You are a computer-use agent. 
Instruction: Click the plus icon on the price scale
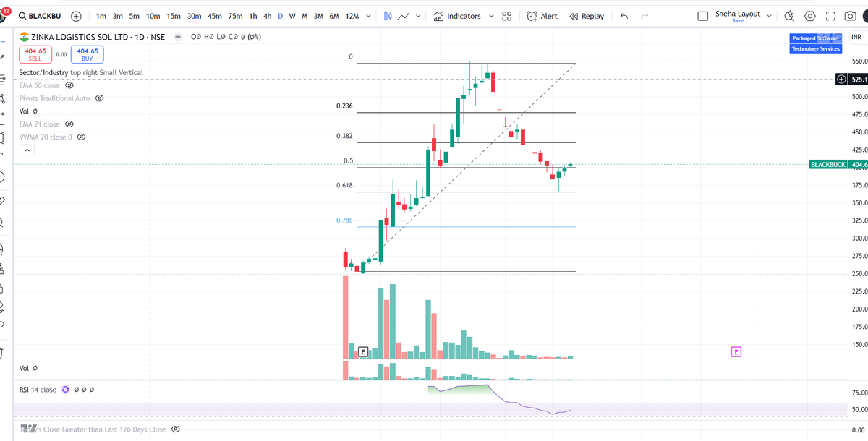[841, 80]
